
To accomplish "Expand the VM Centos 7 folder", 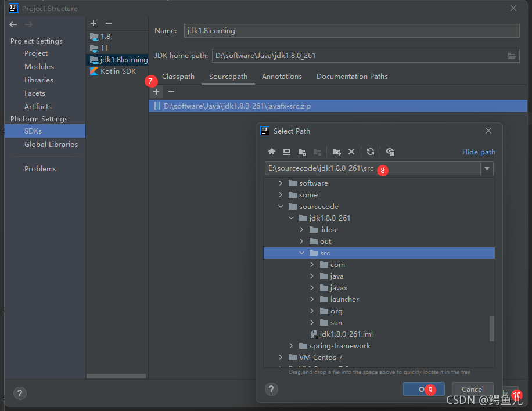I will click(x=281, y=357).
